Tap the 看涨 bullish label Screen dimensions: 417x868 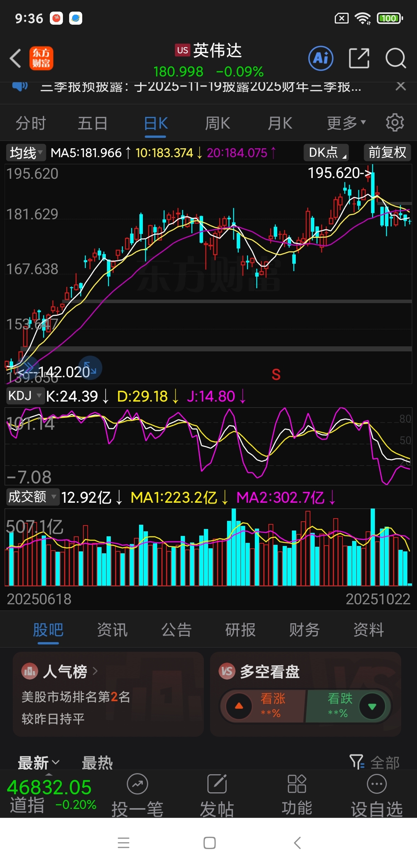(273, 698)
